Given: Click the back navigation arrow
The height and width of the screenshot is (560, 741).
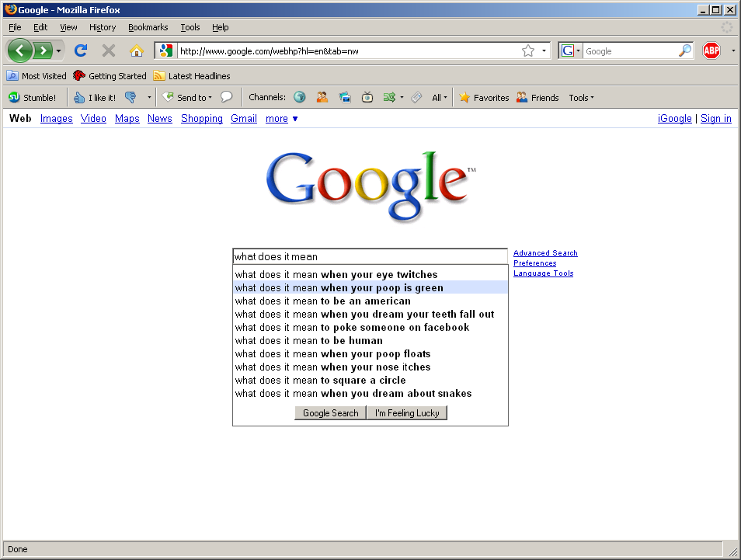Looking at the screenshot, I should coord(20,51).
